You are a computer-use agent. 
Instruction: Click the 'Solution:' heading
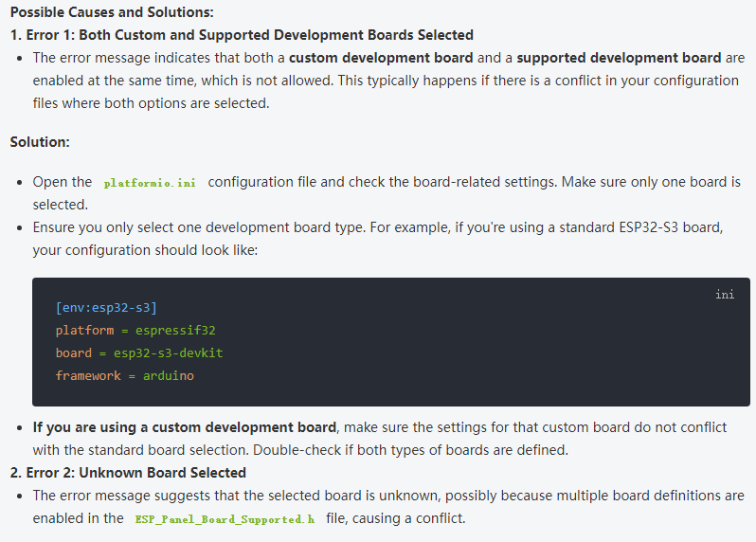coord(40,142)
